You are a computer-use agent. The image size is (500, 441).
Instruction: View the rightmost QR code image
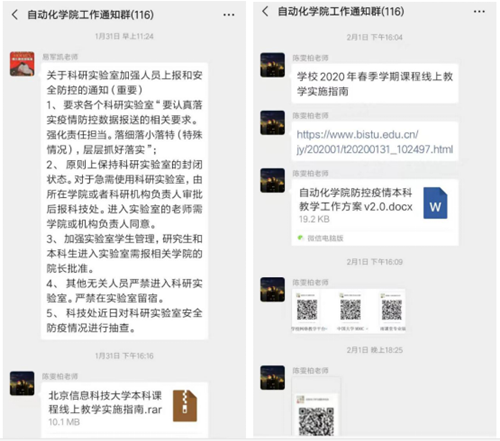coord(392,311)
